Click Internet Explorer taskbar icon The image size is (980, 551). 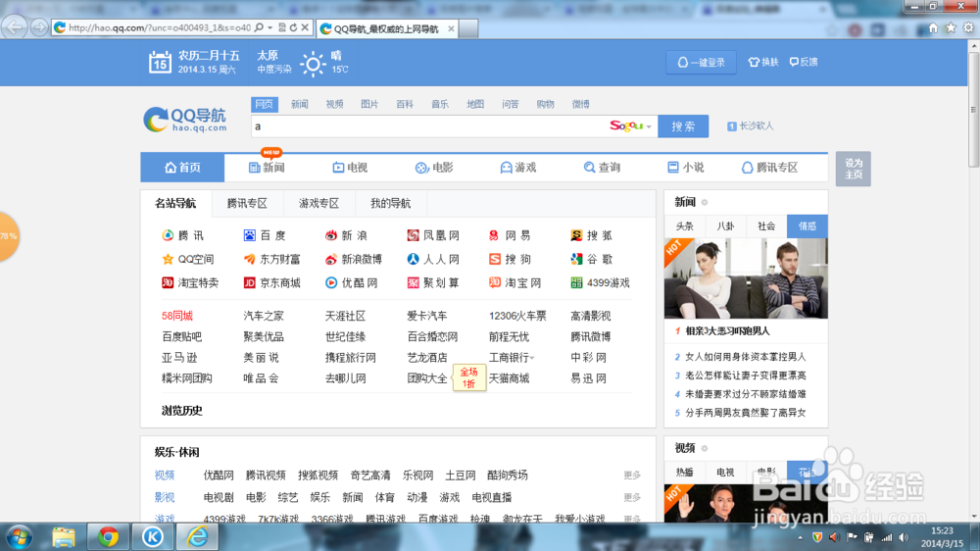(198, 537)
